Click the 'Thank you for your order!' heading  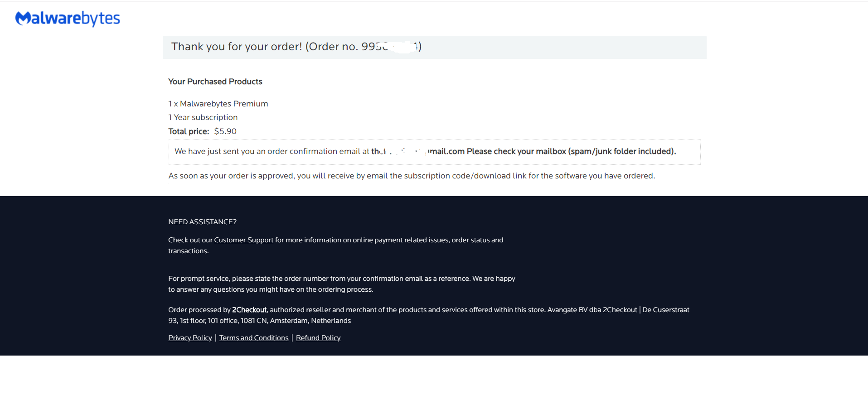pos(236,47)
